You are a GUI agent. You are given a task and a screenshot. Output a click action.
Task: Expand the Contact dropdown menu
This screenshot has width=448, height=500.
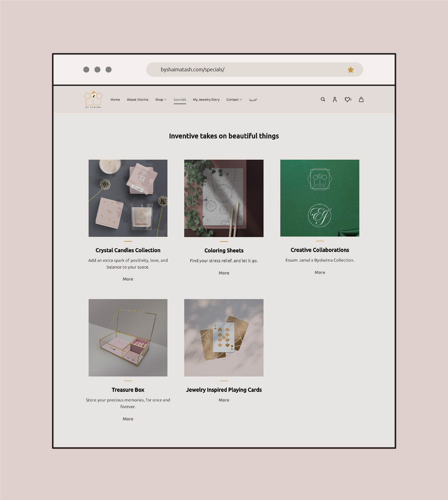[x=234, y=100]
